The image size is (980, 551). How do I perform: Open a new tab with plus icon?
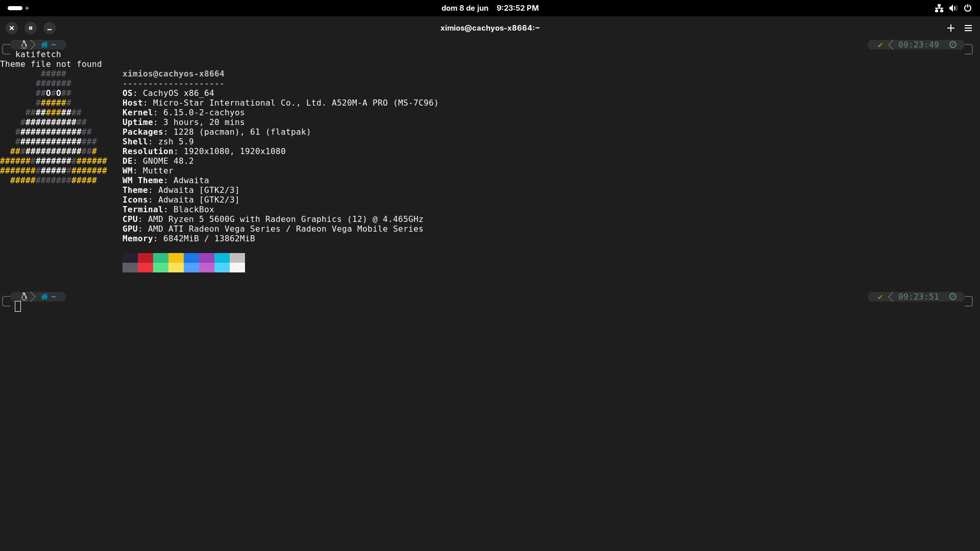[950, 28]
